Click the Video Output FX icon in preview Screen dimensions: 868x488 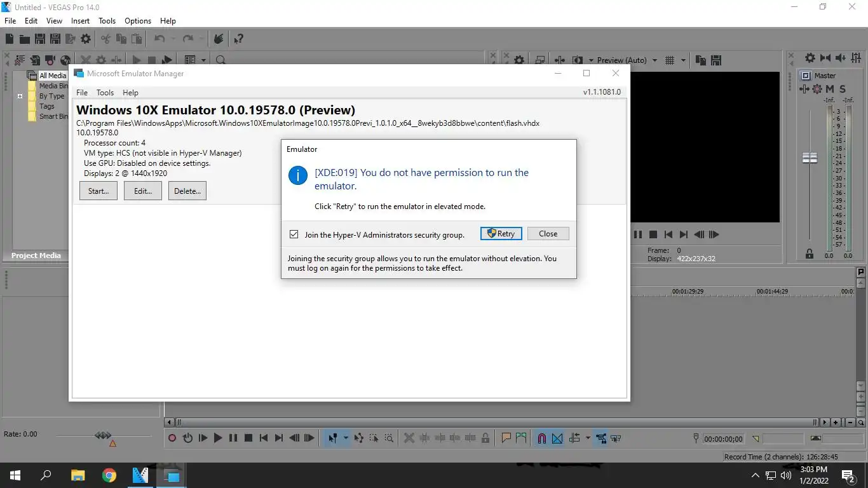559,60
